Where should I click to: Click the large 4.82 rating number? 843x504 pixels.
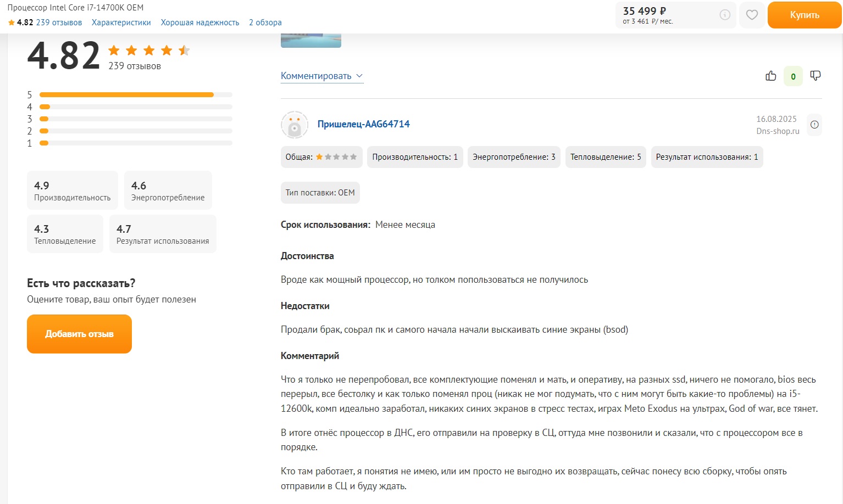(x=64, y=55)
